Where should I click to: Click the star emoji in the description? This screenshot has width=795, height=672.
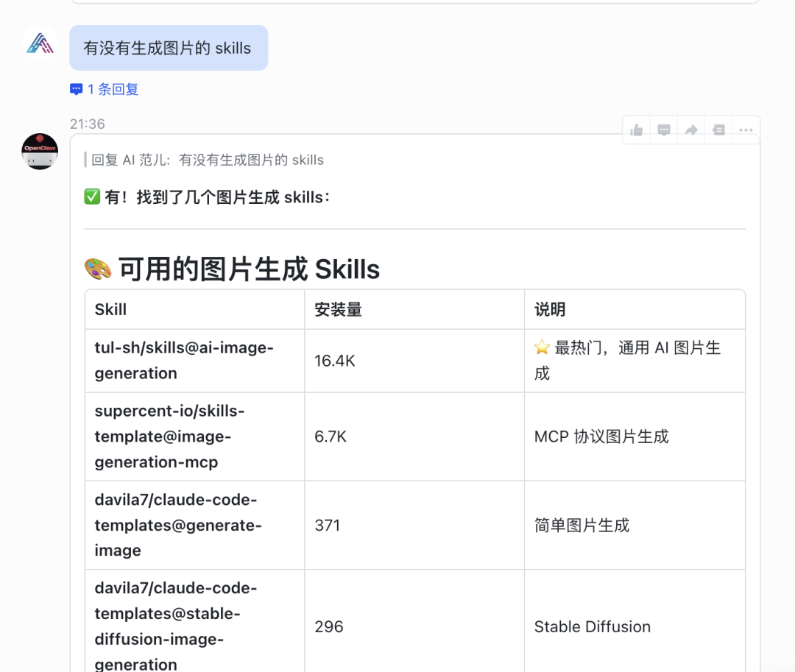(542, 347)
